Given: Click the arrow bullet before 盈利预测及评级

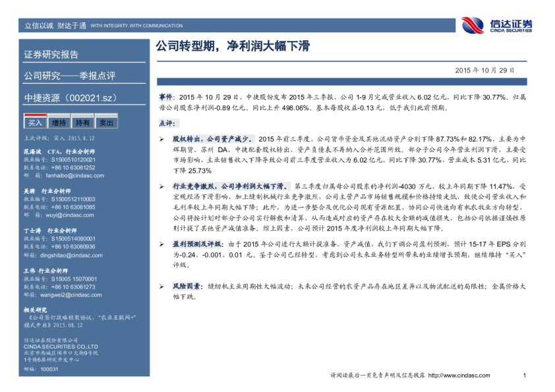Looking at the screenshot, I should click(162, 244).
